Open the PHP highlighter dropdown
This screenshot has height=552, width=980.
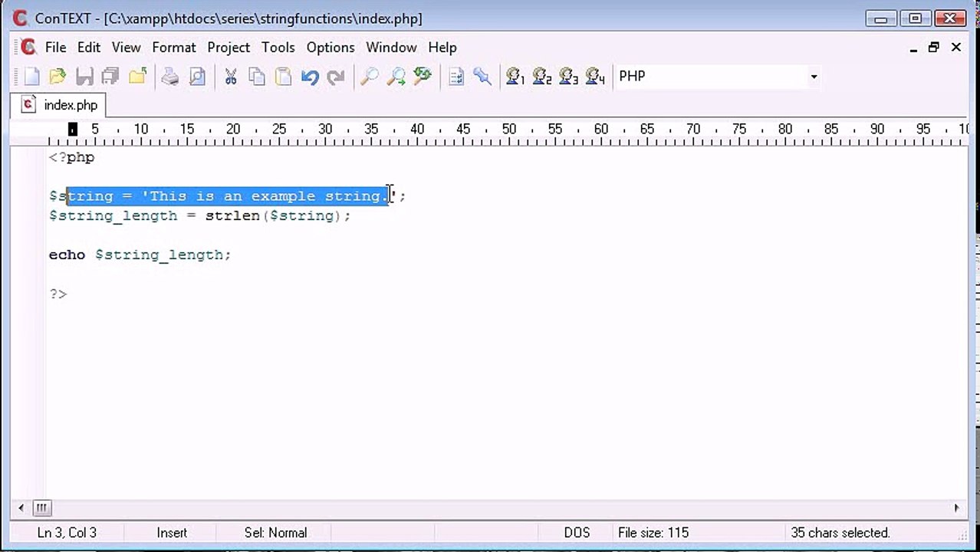(x=814, y=77)
